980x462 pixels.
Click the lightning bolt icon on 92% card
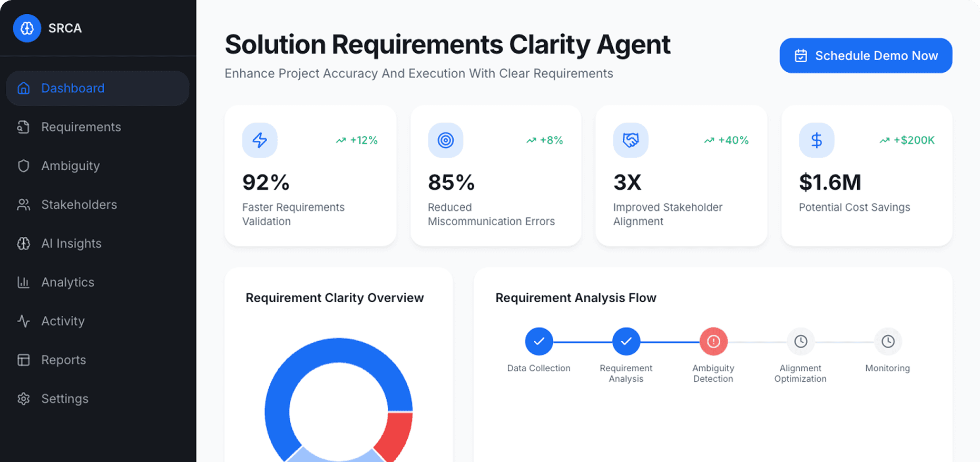pyautogui.click(x=260, y=140)
